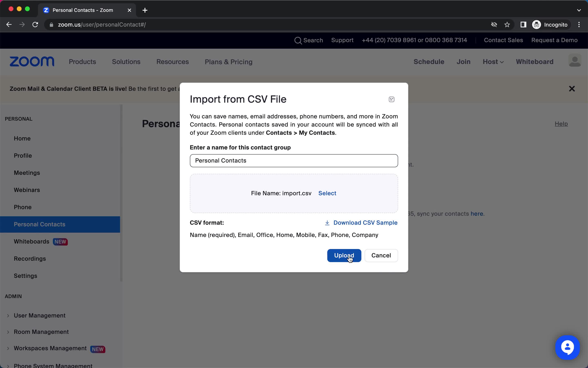Click the Upload button
Screen dimensions: 588x368
[344, 255]
